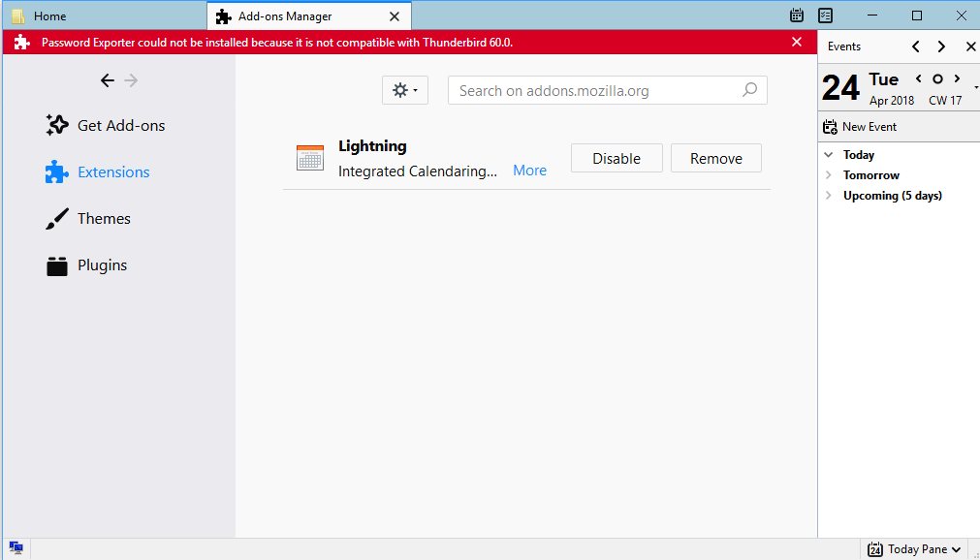980x560 pixels.
Task: Click the Events pane title
Action: (x=843, y=47)
